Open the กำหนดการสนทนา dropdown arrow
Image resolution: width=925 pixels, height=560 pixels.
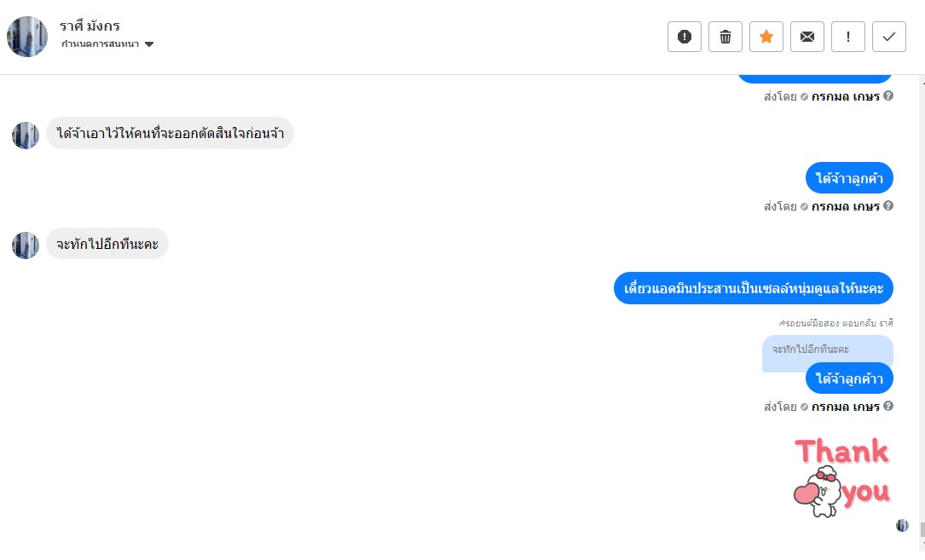point(149,44)
